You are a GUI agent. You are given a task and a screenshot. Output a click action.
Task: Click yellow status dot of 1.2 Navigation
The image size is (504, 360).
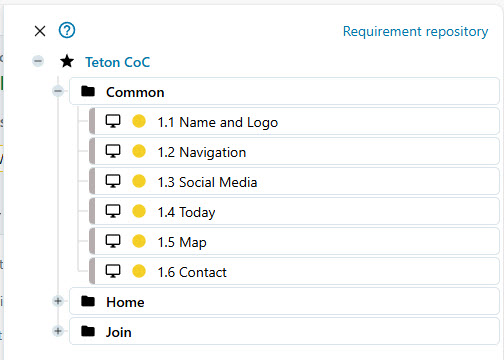[139, 151]
